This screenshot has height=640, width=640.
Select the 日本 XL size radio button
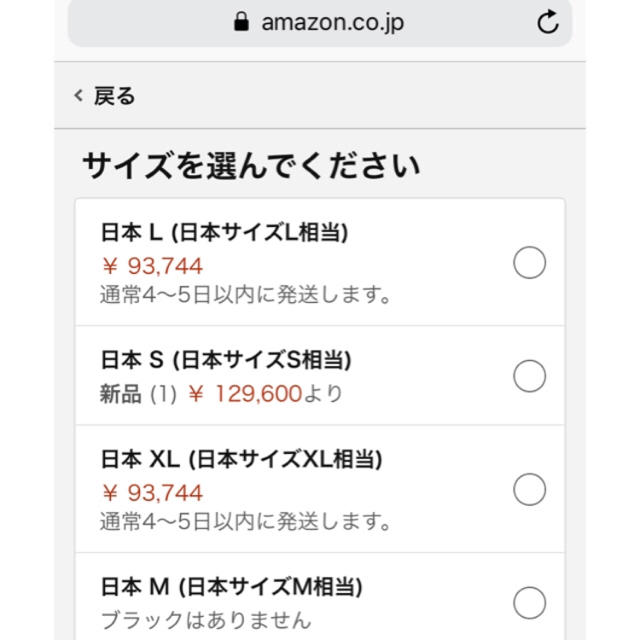tap(529, 489)
